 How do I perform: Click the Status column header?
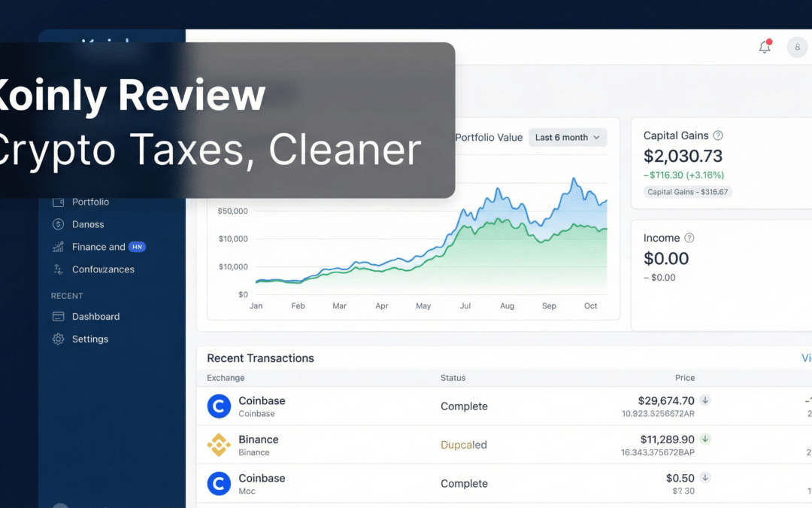[x=453, y=378]
